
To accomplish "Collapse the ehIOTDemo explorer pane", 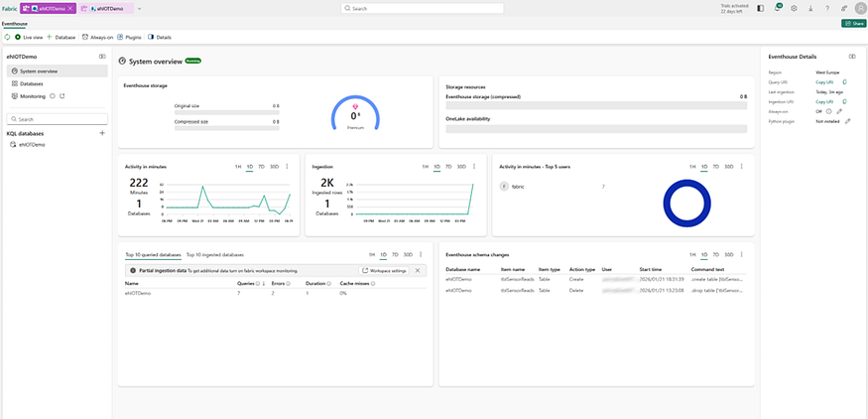I will click(102, 57).
